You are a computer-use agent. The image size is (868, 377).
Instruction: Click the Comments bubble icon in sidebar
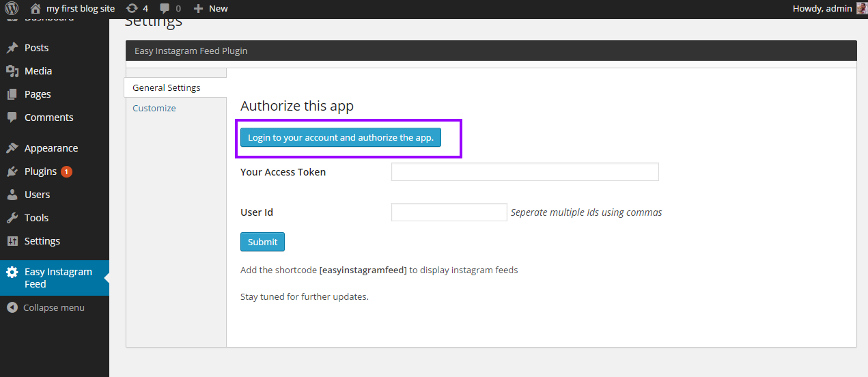point(12,117)
